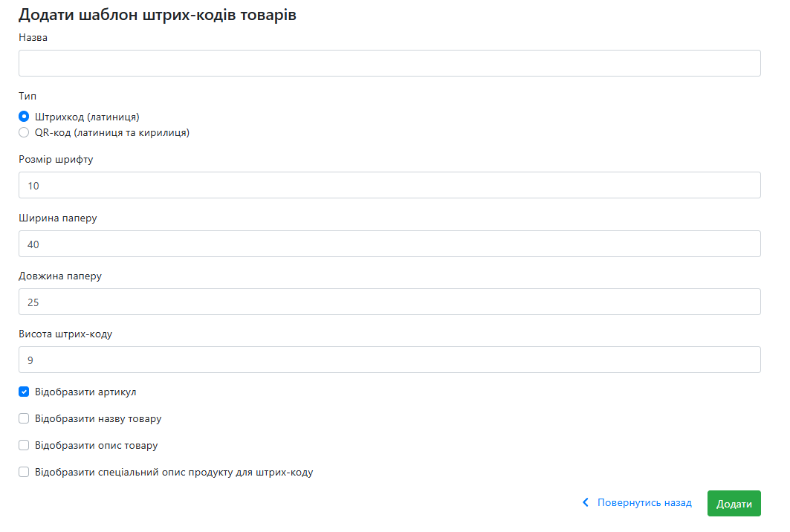Select the Штрихкод (латиниця) radio option
790x532 pixels.
pyautogui.click(x=24, y=117)
